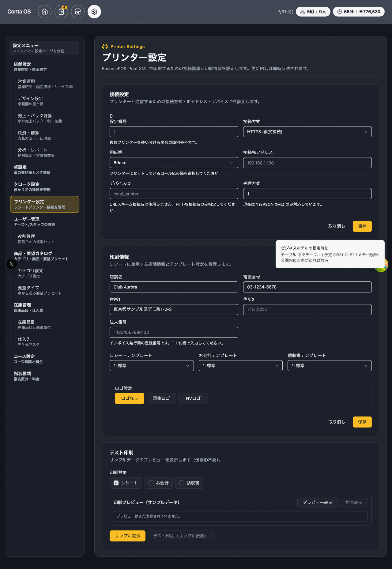
Task: Open 店舗設定 in the settings menu
Action: click(45, 67)
